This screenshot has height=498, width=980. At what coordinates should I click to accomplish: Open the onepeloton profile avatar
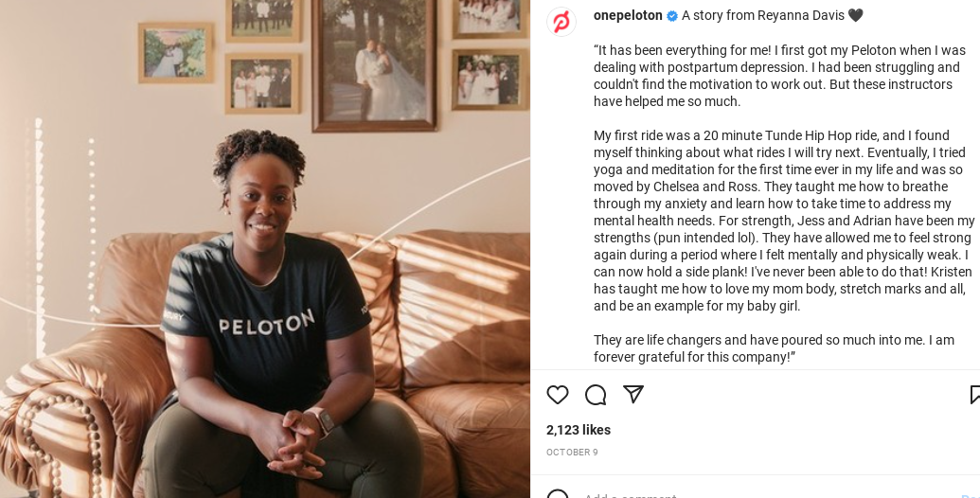coord(561,22)
